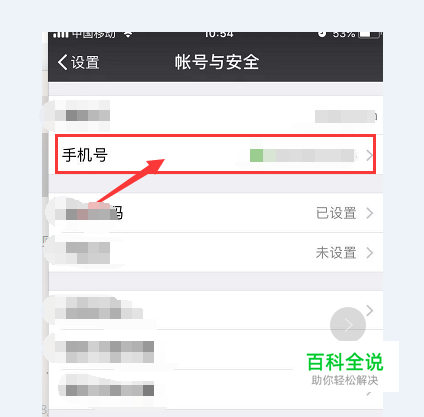
Task: Tap the Wi-Fi icon in status bar
Action: coord(128,34)
